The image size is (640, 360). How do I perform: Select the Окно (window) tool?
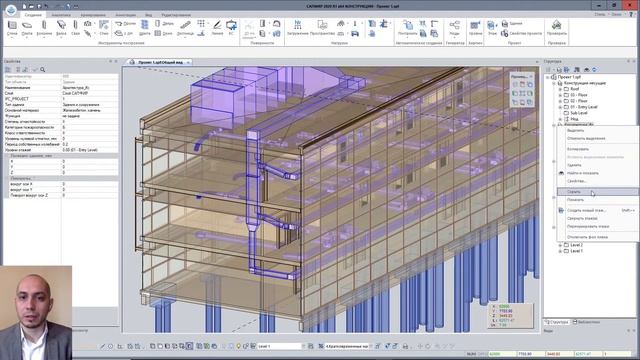[164, 33]
